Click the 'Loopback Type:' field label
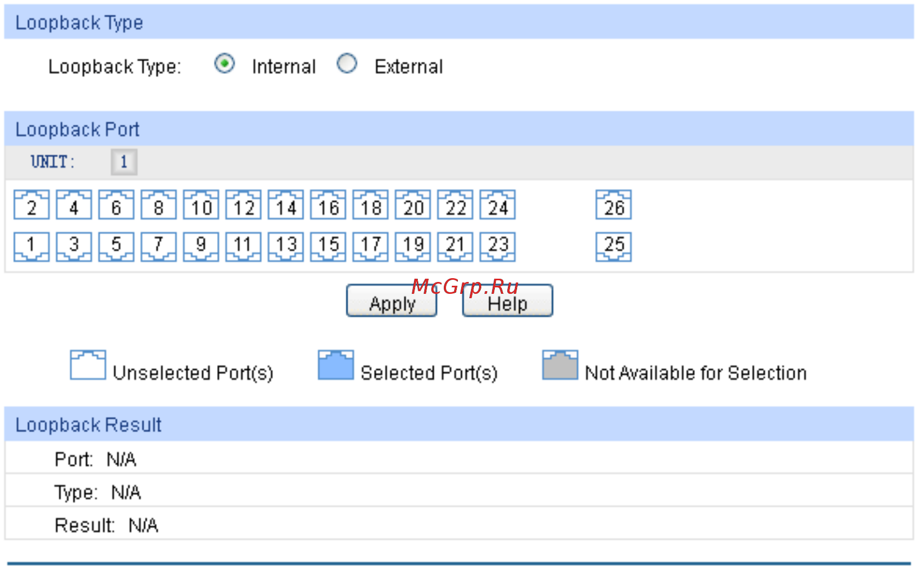Screen dimensions: 924x572 click(x=114, y=67)
